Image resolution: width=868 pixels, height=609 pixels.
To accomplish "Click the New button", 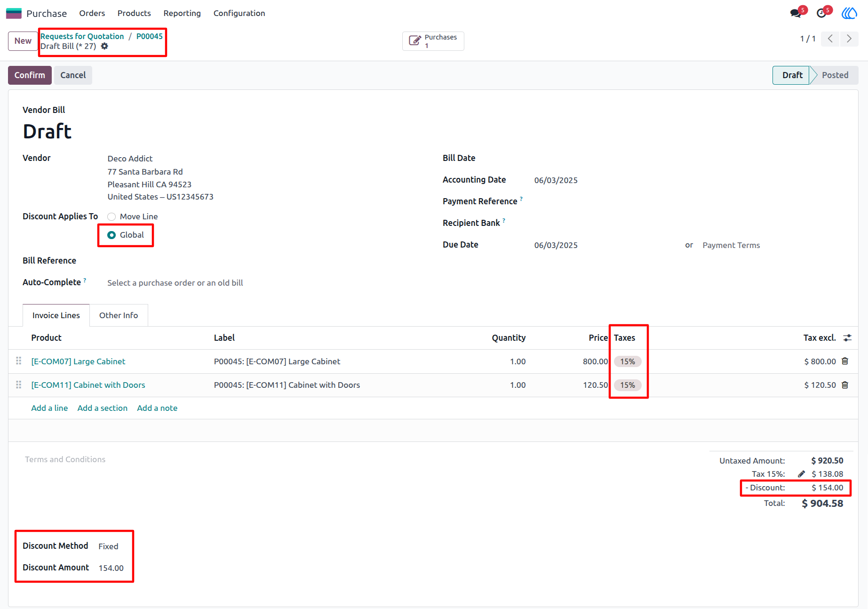I will (23, 41).
